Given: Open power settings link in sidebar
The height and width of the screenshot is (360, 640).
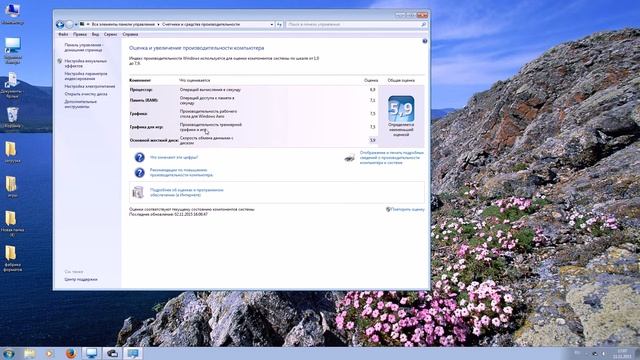Looking at the screenshot, I should click(90, 87).
